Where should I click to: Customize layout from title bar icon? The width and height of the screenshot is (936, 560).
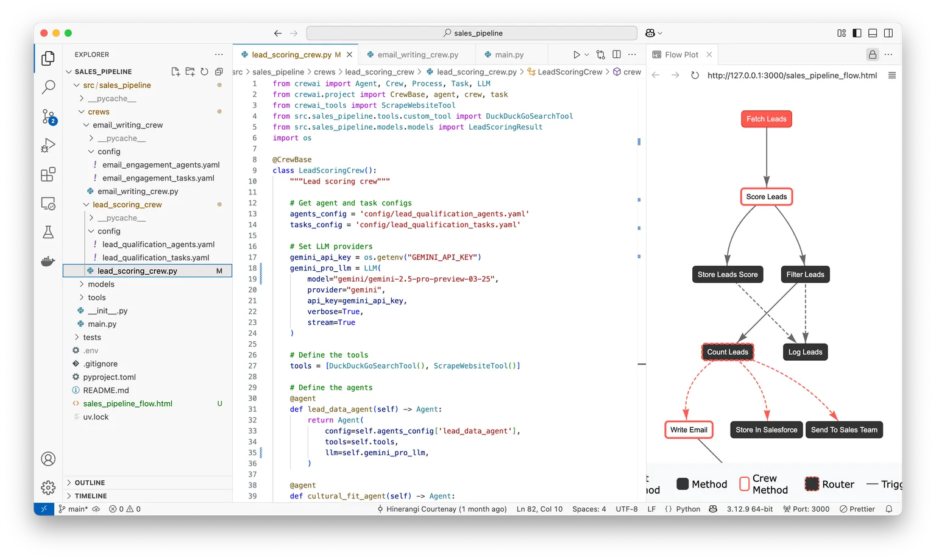[842, 33]
